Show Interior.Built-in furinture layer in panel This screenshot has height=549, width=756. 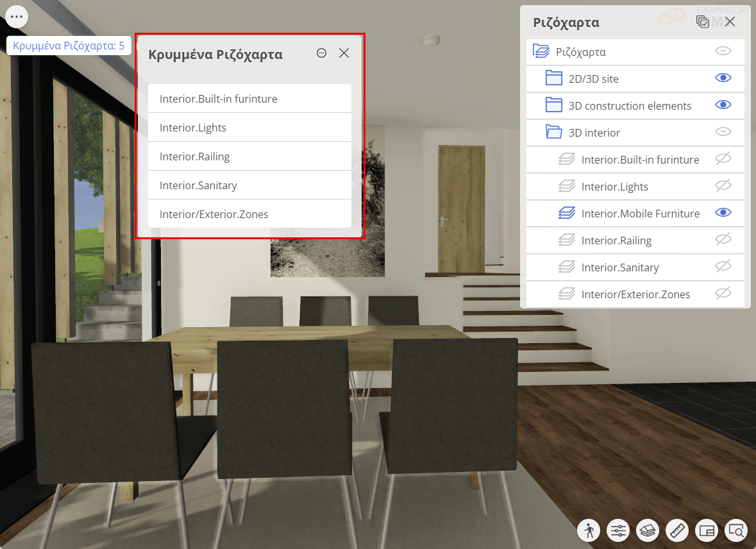click(723, 158)
